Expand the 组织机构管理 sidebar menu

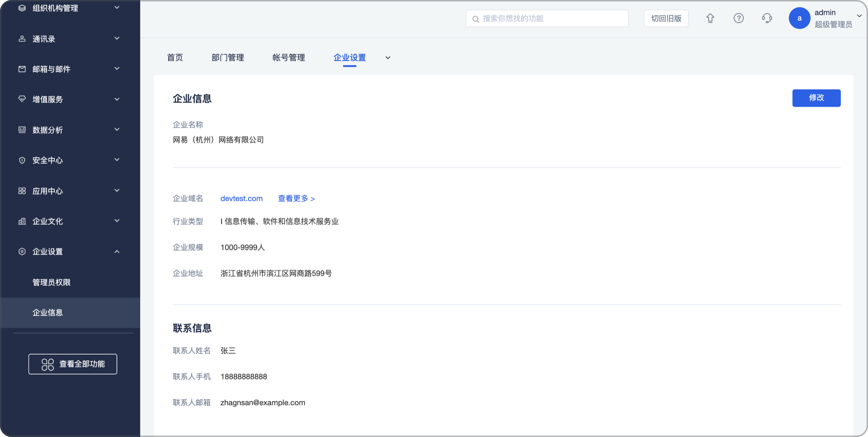pos(117,8)
